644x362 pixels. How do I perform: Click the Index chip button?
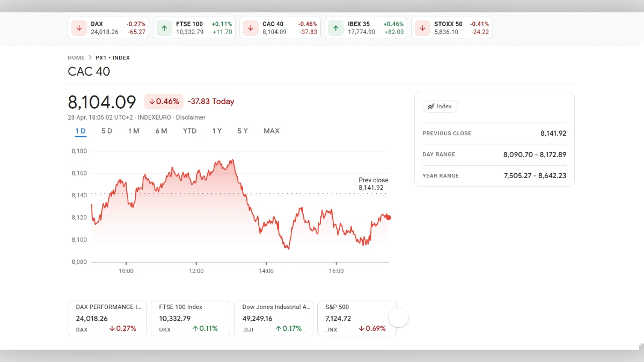tap(440, 106)
